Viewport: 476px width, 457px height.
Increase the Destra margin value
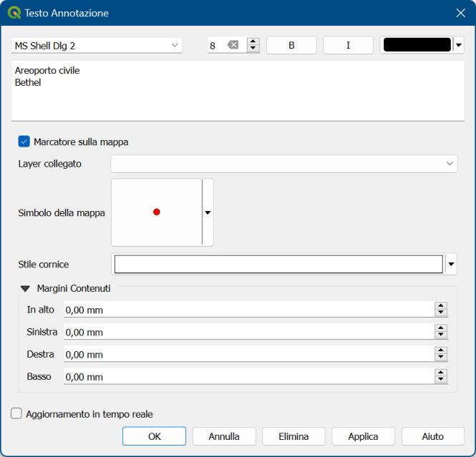(441, 350)
